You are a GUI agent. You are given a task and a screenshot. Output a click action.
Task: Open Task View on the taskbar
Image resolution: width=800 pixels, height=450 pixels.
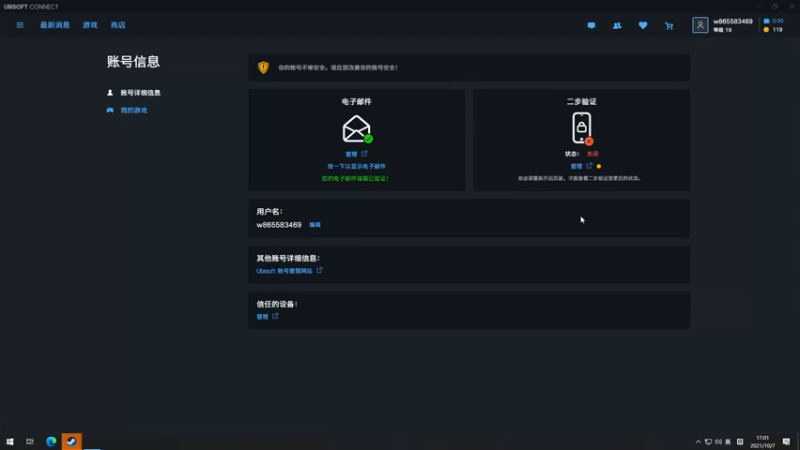30,442
